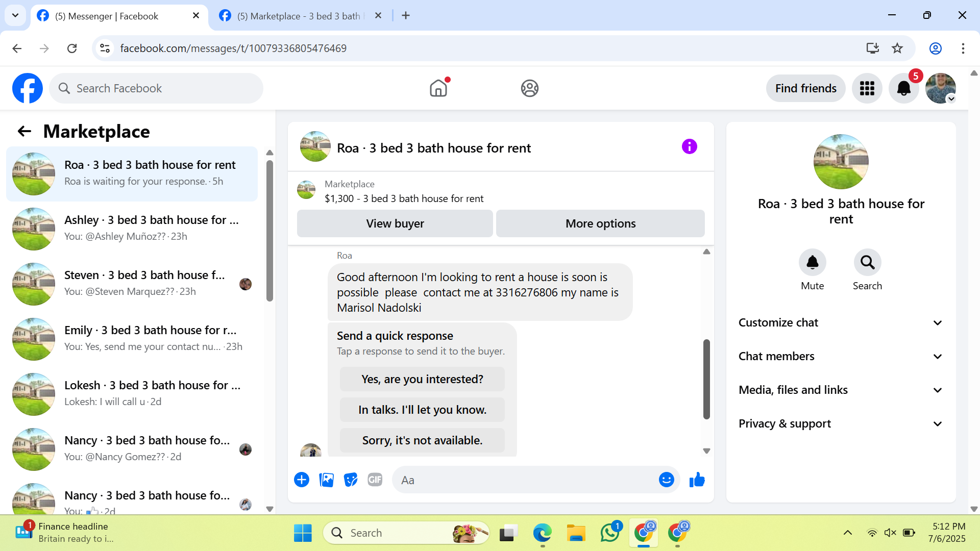Open the emoji picker
Screen dimensions: 980x551
(666, 480)
